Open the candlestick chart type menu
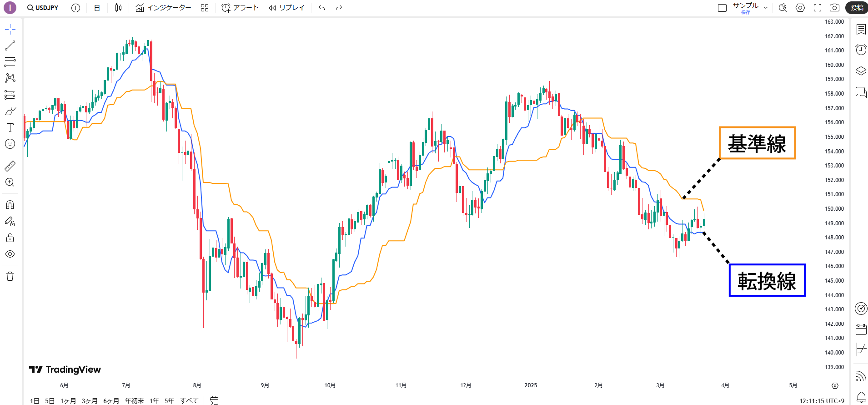868x405 pixels. tap(118, 8)
